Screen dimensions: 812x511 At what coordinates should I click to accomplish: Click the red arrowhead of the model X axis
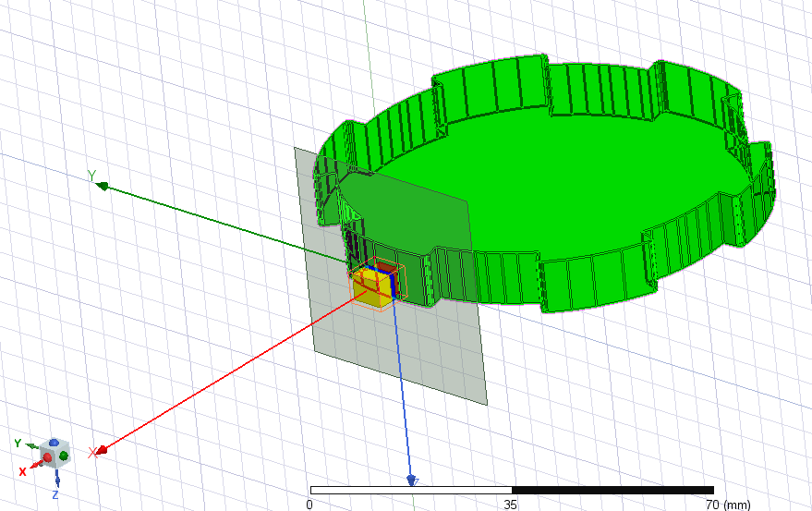coord(101,450)
